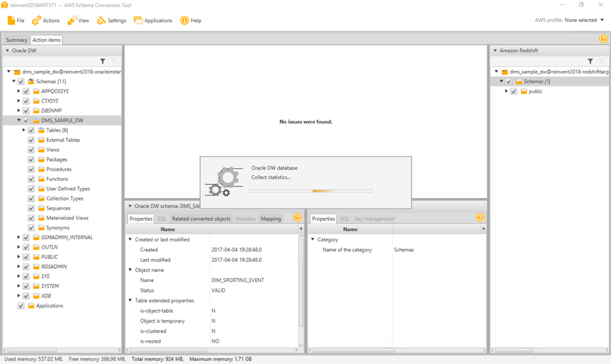Toggle the APPQOSSYS checkbox
The image size is (611, 364).
click(26, 91)
